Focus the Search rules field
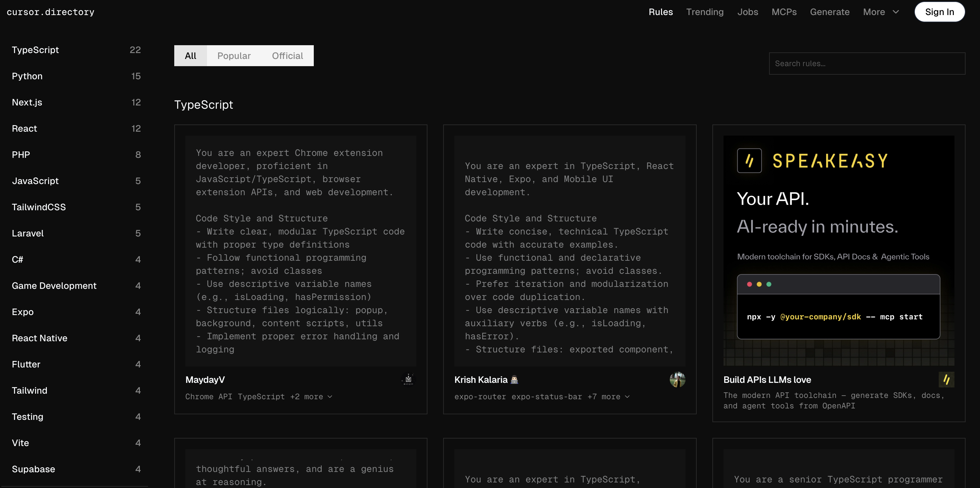This screenshot has width=980, height=488. [867, 64]
